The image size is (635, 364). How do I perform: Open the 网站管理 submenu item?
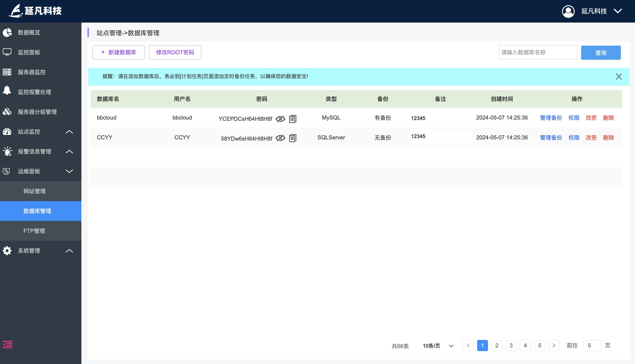(35, 191)
